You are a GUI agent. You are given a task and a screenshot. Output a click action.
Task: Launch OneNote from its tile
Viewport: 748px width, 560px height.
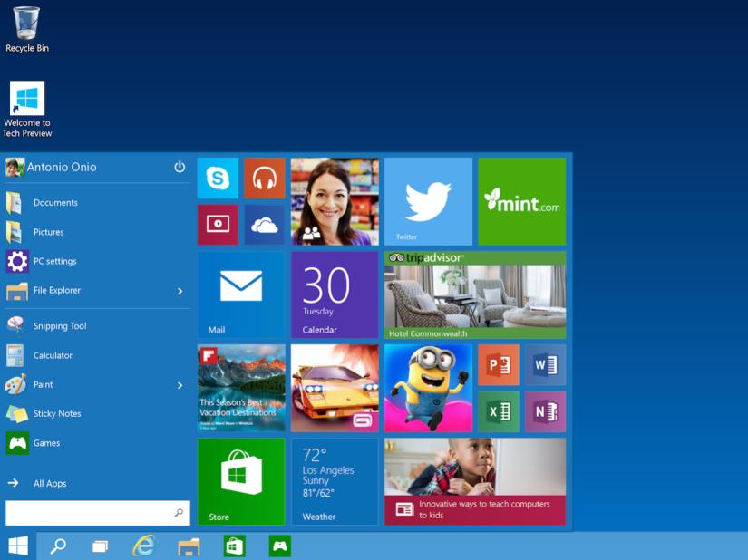click(545, 410)
